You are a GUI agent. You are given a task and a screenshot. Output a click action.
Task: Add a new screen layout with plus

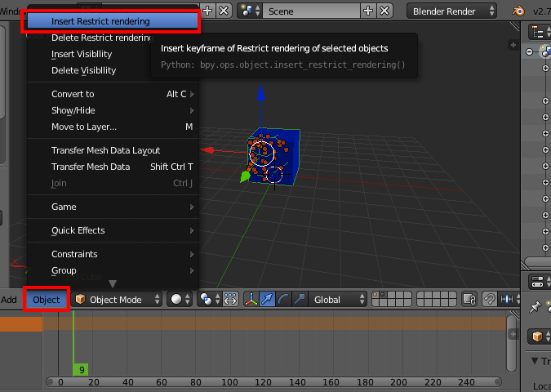pos(207,11)
